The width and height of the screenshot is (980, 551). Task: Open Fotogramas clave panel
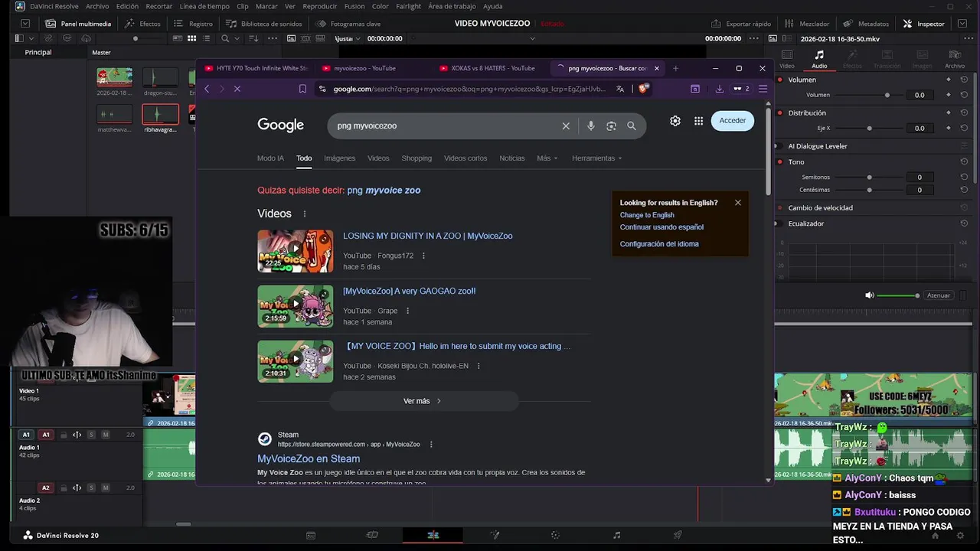click(x=348, y=24)
